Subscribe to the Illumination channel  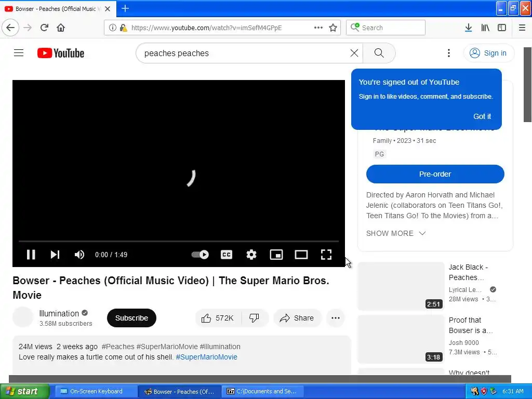pyautogui.click(x=131, y=318)
